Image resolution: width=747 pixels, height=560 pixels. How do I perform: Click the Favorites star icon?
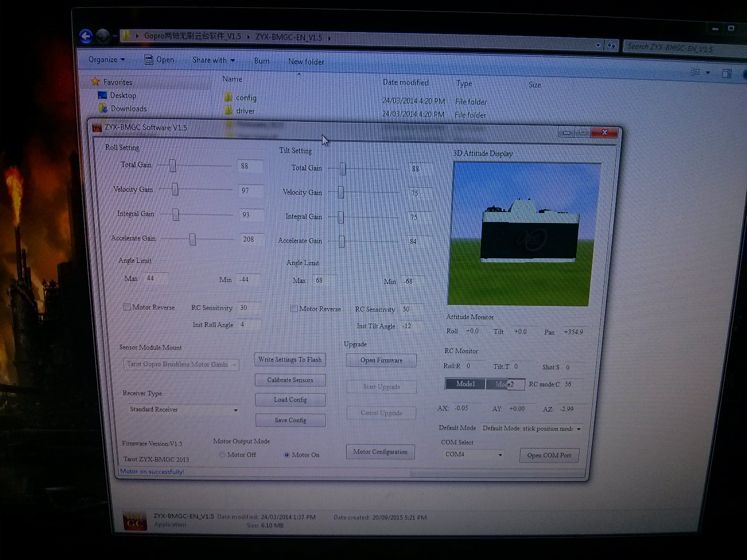pos(95,81)
